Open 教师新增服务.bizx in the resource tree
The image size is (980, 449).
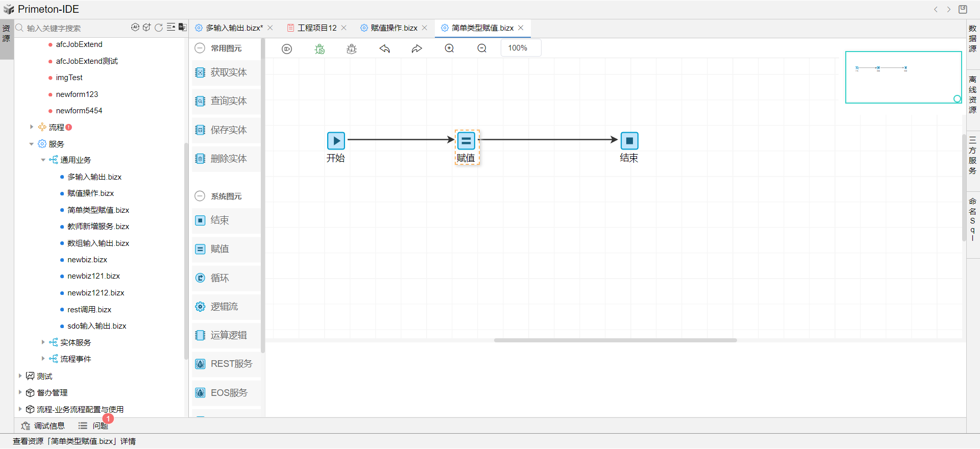coord(98,227)
